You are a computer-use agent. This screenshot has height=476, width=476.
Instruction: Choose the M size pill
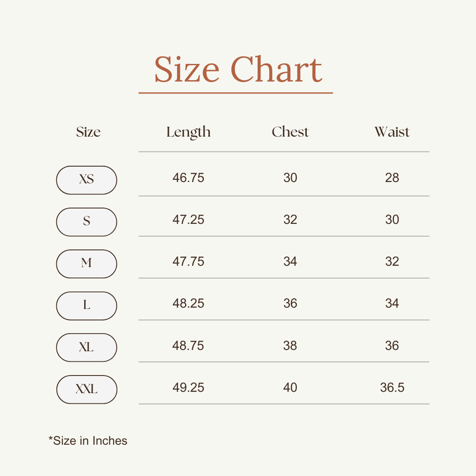pyautogui.click(x=86, y=264)
